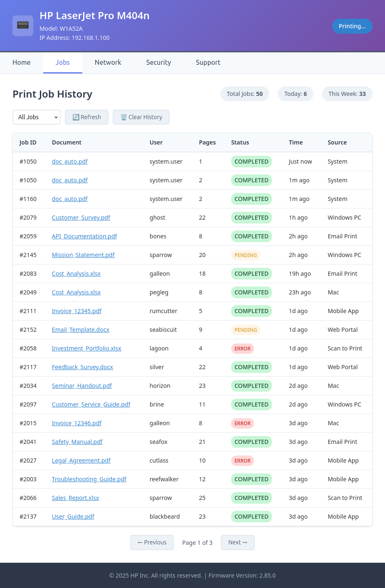
Task: Go to Next page of jobs
Action: coord(237,542)
